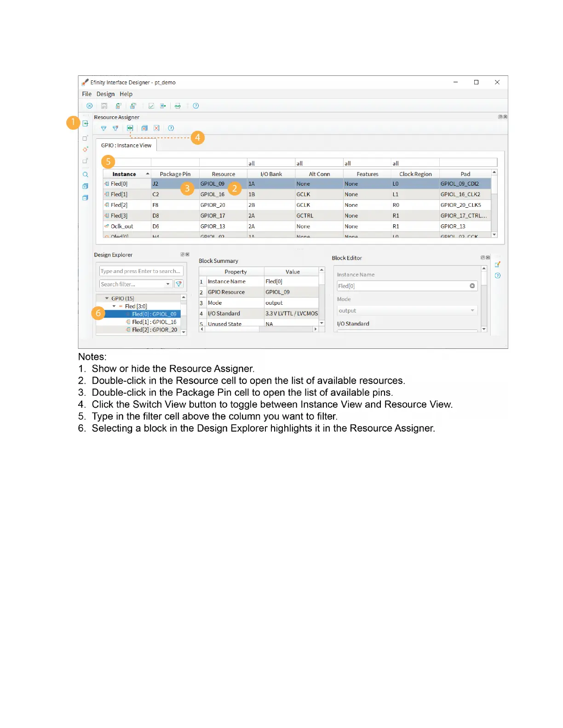Image resolution: width=563 pixels, height=728 pixels.
Task: Open the Help menu
Action: (x=126, y=94)
